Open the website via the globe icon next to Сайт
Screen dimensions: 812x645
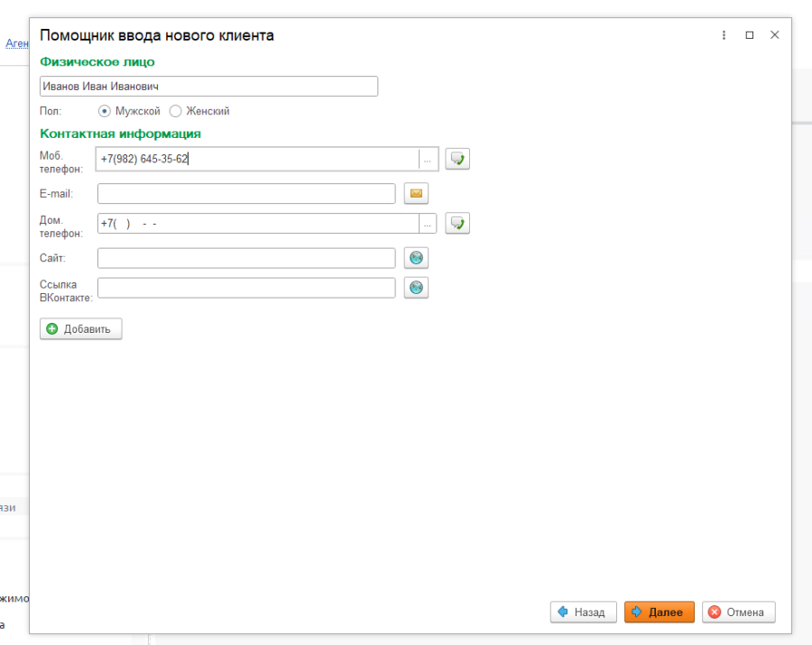(416, 258)
